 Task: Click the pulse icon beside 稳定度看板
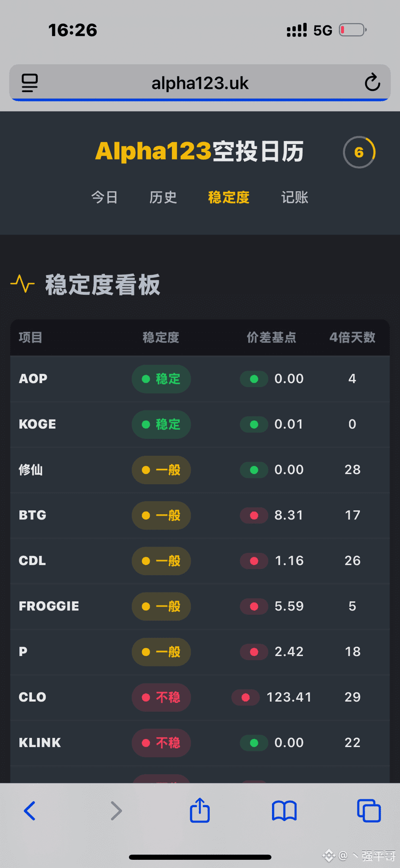click(22, 284)
